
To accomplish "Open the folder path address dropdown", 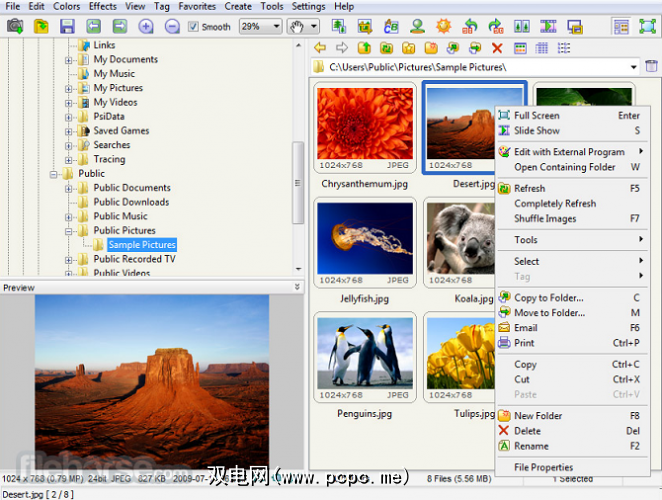I will 633,67.
